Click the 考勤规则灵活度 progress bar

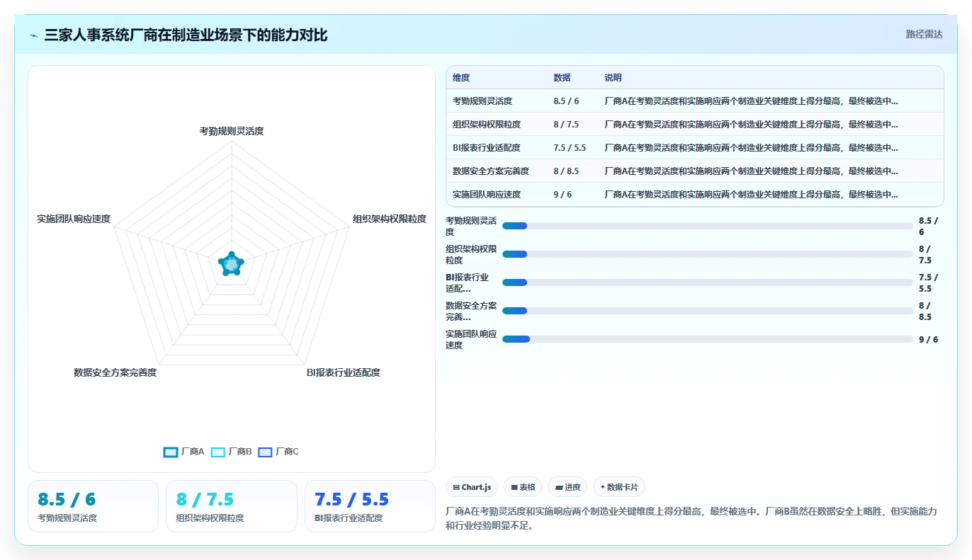click(708, 226)
